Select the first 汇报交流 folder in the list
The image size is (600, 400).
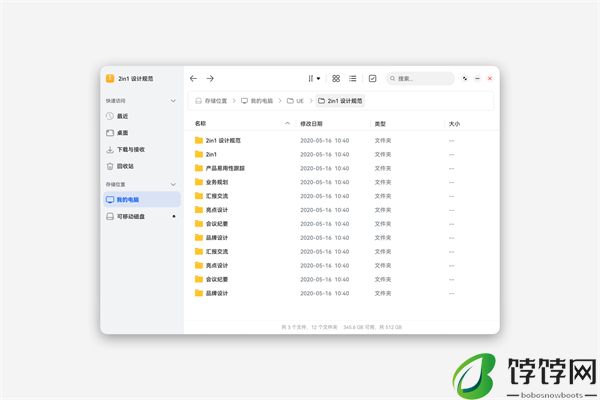[341, 196]
